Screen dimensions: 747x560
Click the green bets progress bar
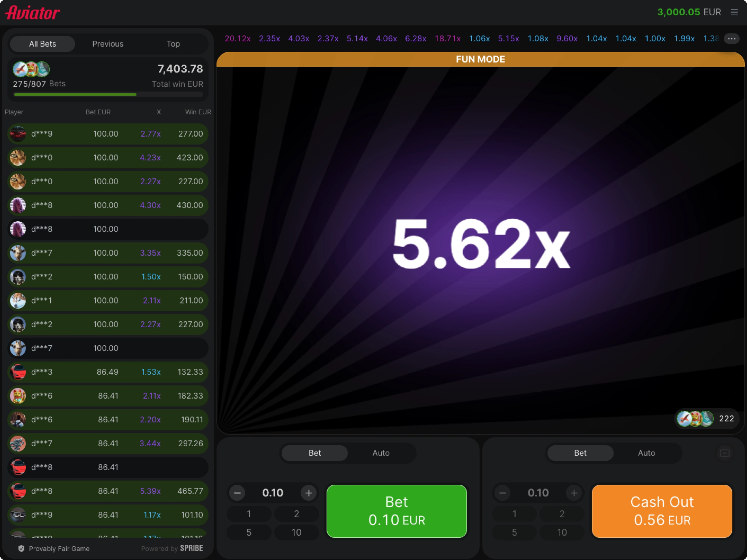[75, 95]
